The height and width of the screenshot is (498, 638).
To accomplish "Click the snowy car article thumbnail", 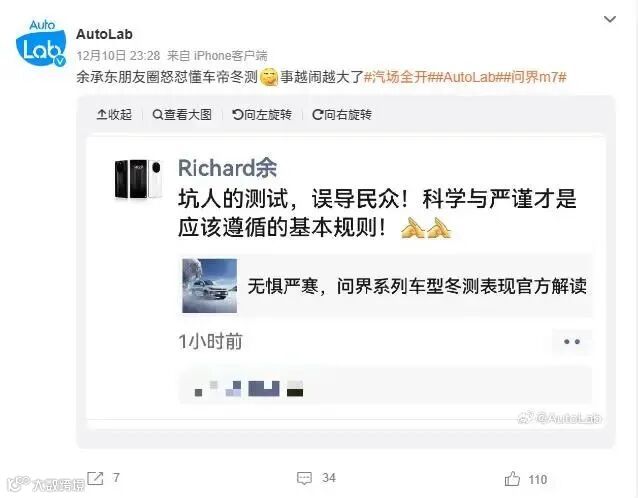I will 210,286.
